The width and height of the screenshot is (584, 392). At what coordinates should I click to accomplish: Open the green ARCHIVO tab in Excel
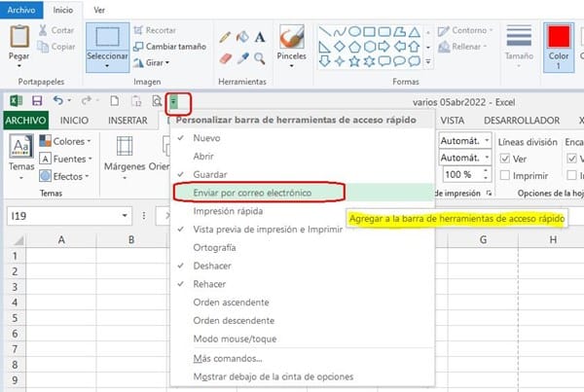point(25,121)
